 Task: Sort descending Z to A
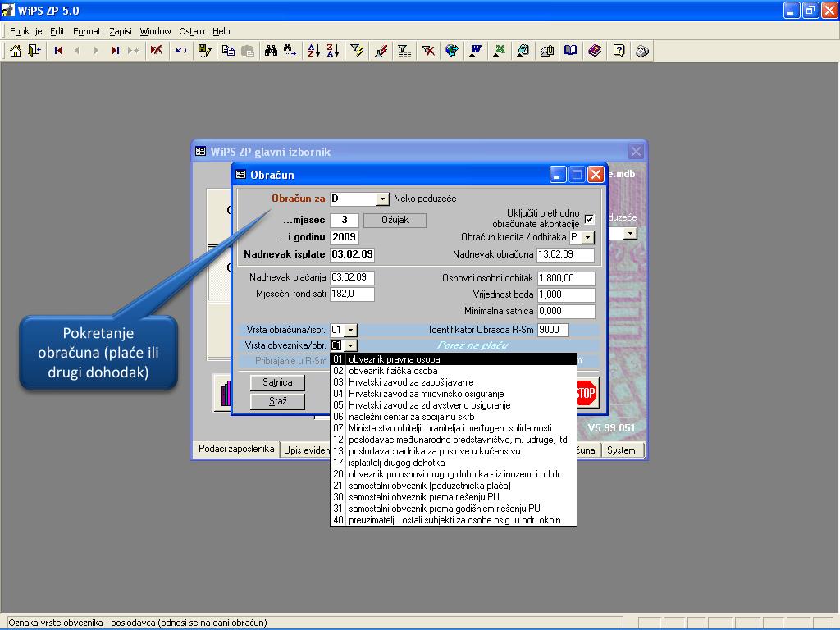tap(333, 51)
